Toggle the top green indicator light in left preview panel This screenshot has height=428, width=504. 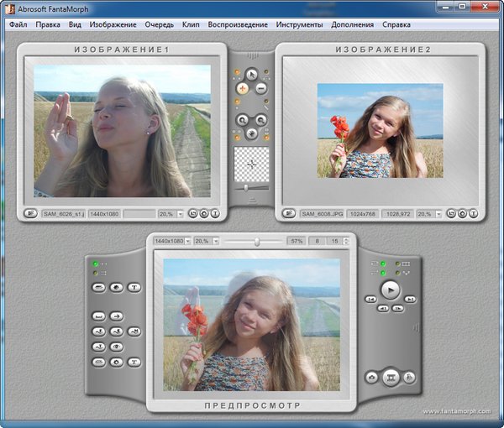pyautogui.click(x=97, y=265)
